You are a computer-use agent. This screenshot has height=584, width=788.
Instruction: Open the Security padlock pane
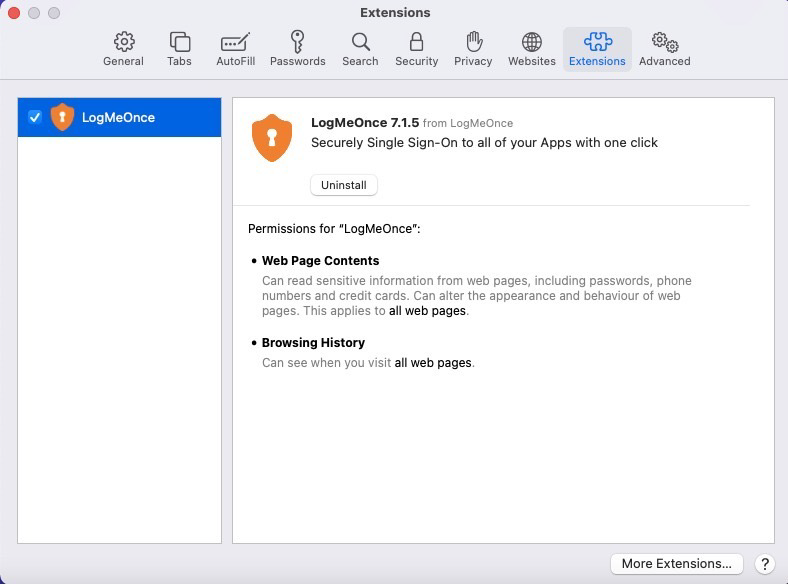416,49
